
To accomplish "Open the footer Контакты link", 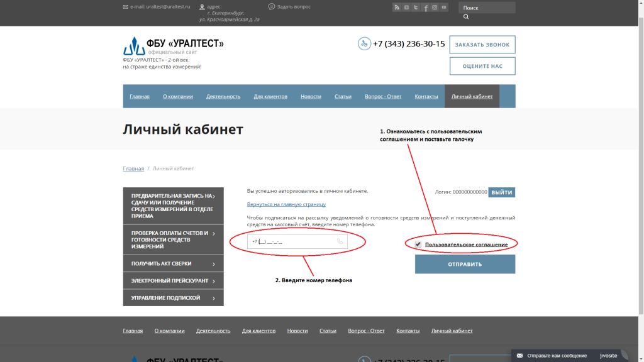I will [408, 331].
